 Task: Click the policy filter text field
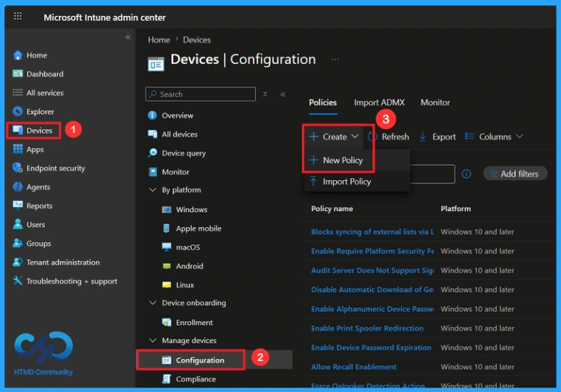click(432, 174)
